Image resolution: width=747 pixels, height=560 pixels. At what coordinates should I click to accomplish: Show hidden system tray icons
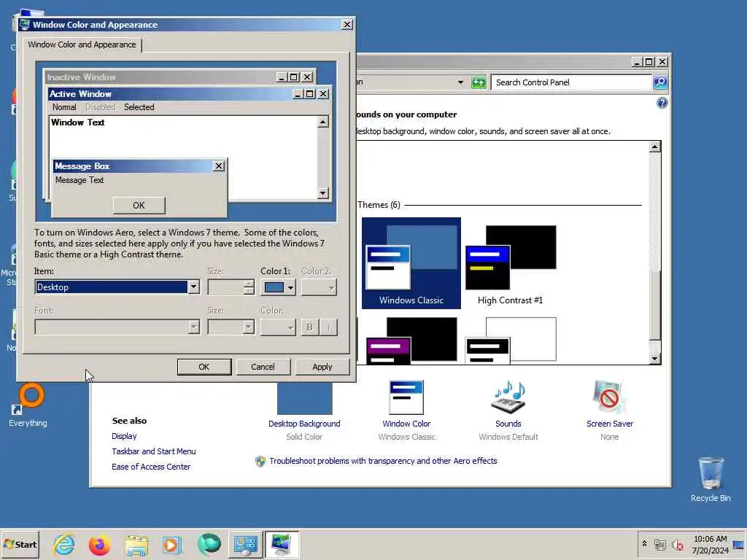(x=645, y=544)
